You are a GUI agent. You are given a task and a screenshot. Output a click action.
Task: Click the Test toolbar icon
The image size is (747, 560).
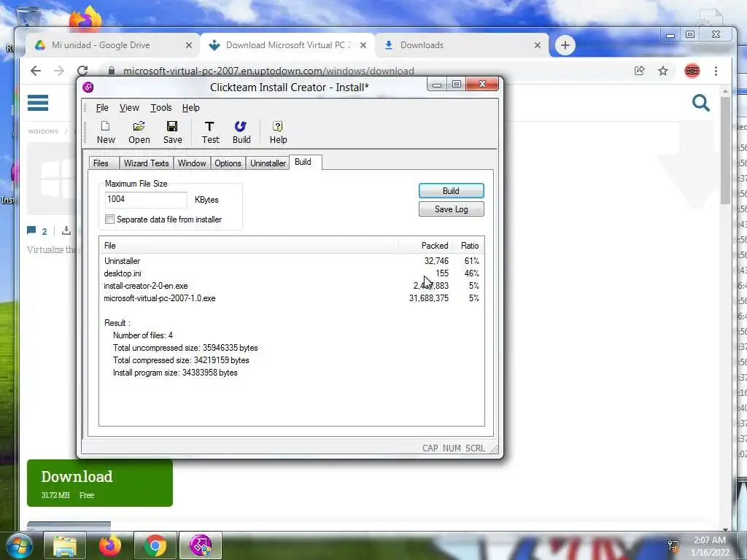210,133
